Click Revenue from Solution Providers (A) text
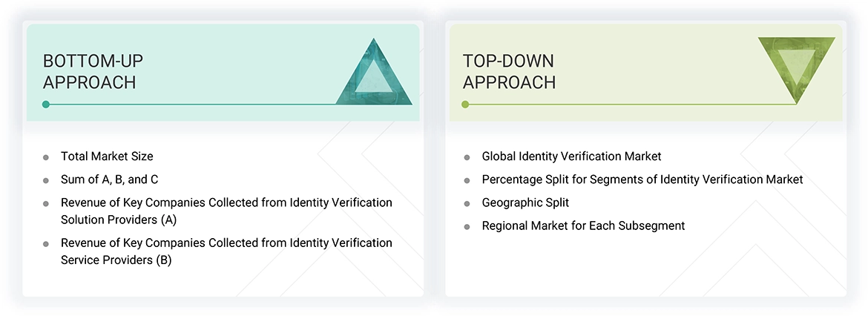The width and height of the screenshot is (868, 316). click(226, 211)
